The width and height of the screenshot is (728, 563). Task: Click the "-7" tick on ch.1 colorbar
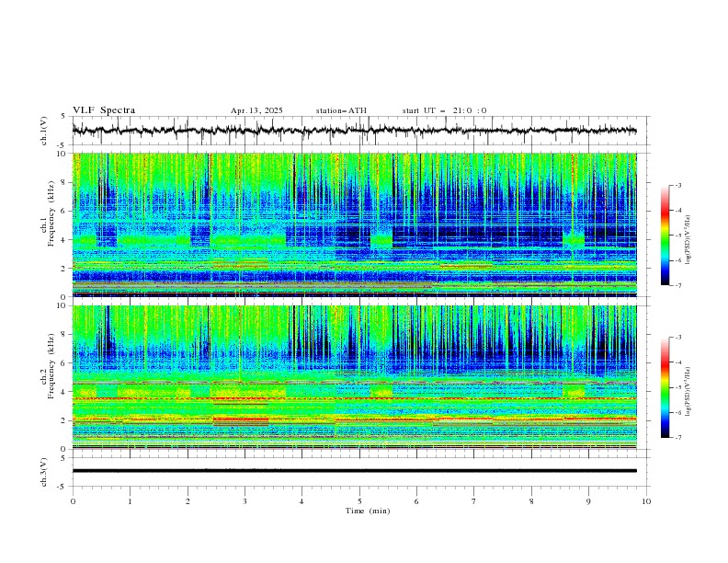[x=677, y=285]
